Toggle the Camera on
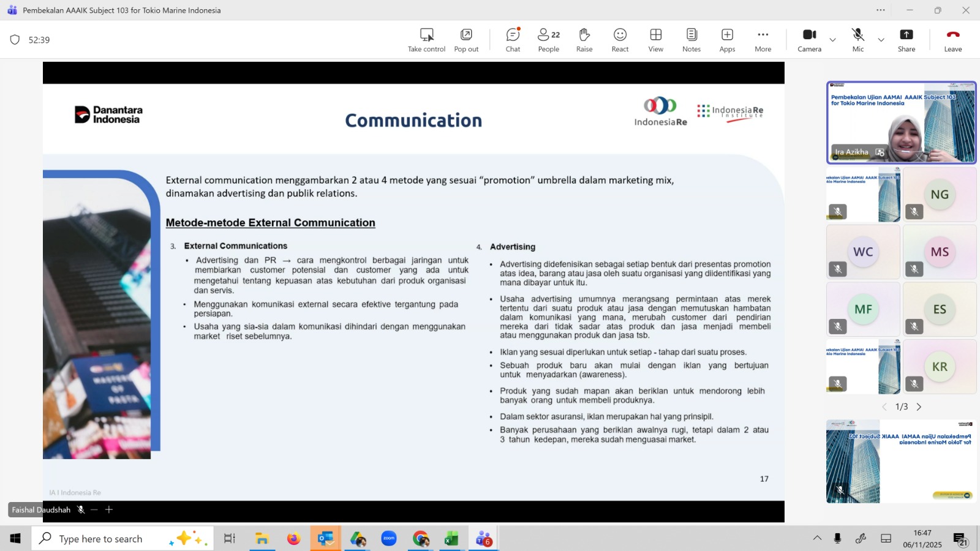 click(x=809, y=40)
